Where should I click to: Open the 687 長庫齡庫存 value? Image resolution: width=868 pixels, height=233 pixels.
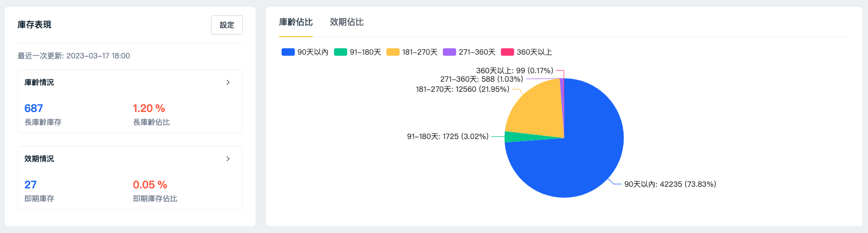33,108
